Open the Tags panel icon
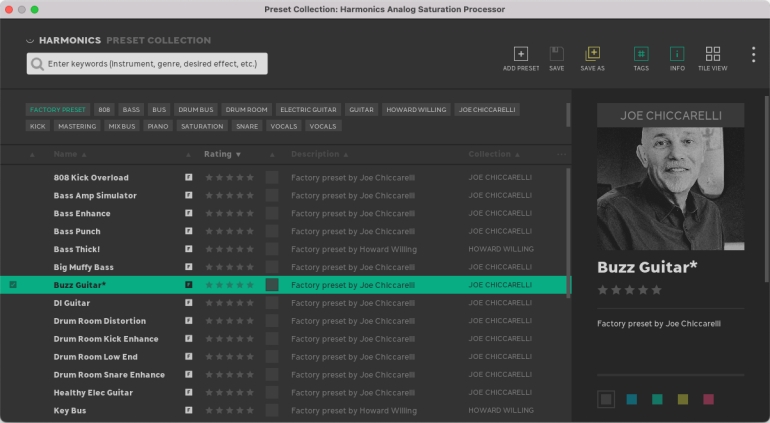The width and height of the screenshot is (770, 423). coord(641,54)
